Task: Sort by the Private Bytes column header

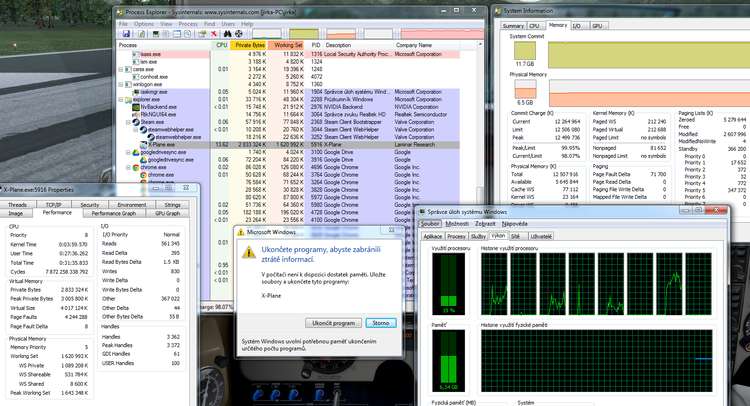Action: click(248, 45)
